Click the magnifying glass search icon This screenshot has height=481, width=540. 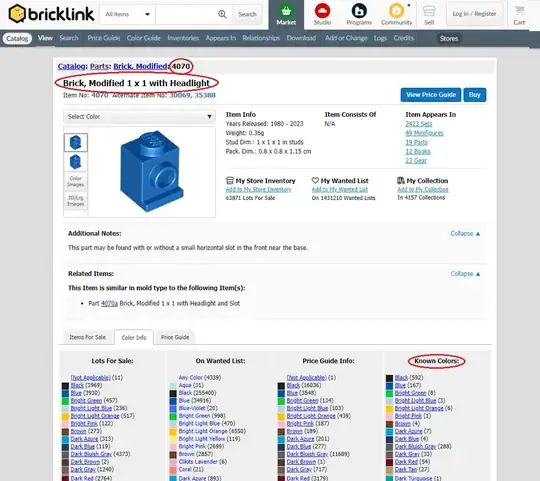pos(222,14)
